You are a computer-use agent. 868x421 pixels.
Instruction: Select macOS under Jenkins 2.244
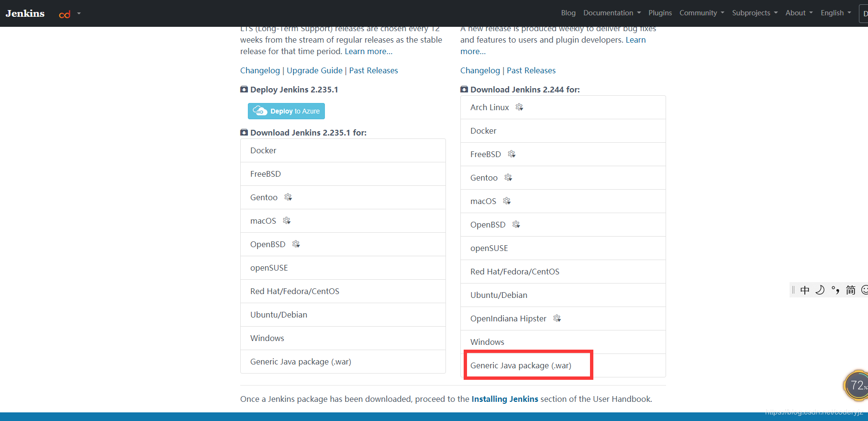[563, 201]
